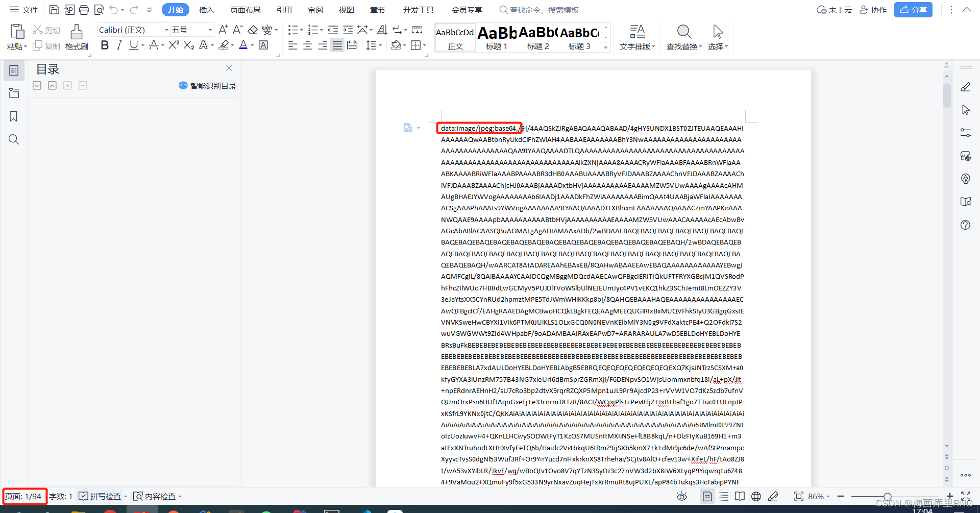The height and width of the screenshot is (513, 980).
Task: Toggle eye protection mode in status bar
Action: tap(682, 496)
